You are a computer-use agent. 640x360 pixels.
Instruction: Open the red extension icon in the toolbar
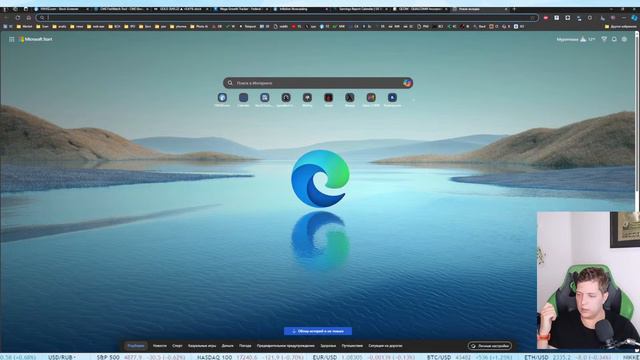pos(546,18)
